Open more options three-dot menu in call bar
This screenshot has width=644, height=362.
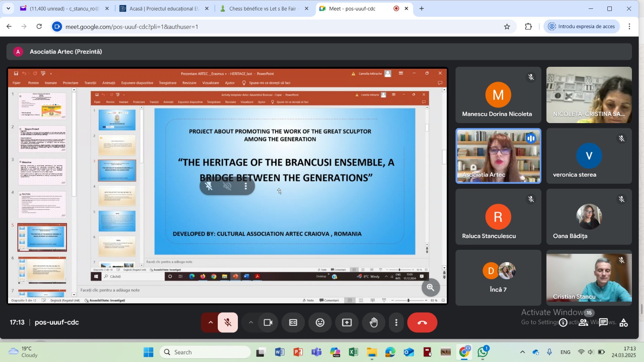pyautogui.click(x=396, y=323)
